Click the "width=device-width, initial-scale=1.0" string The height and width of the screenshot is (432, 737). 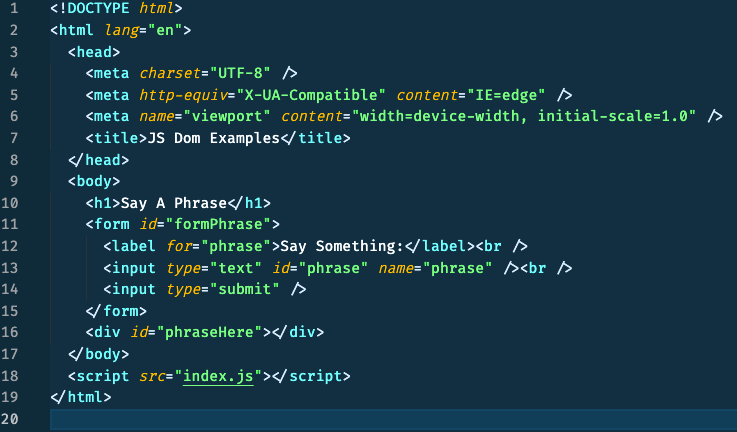(x=524, y=116)
